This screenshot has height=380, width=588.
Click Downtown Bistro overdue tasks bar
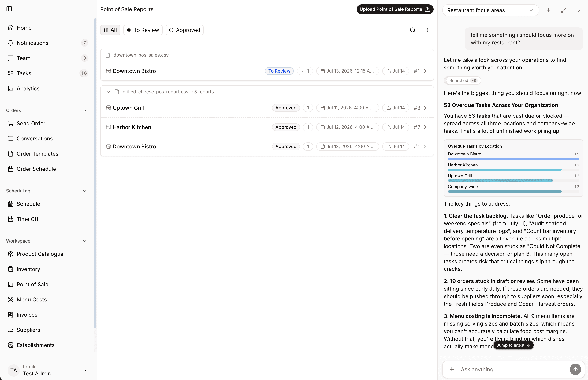point(513,159)
